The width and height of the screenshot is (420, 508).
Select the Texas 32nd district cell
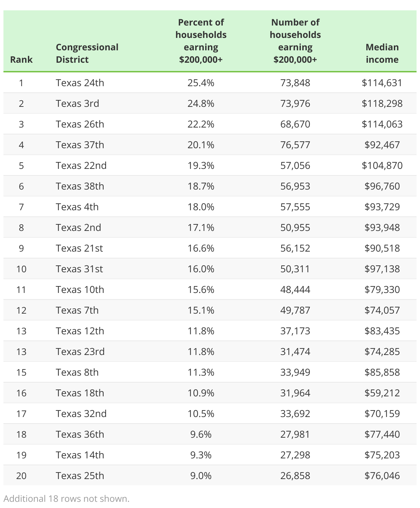[81, 414]
